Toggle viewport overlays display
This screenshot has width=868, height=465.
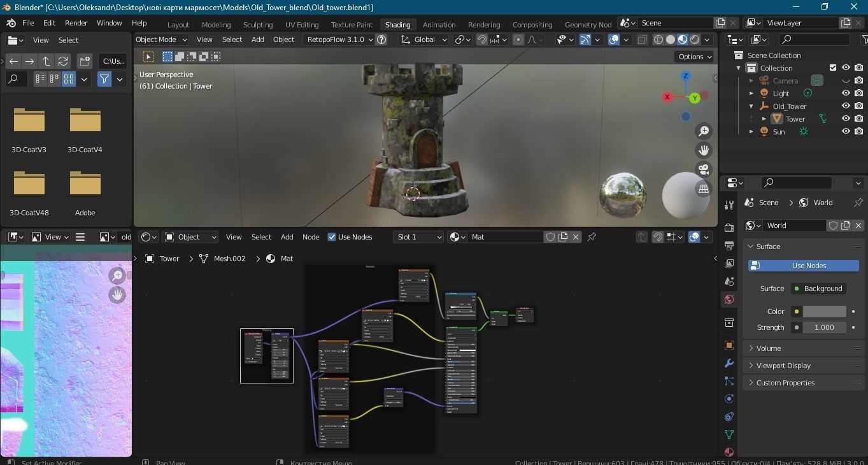click(614, 39)
